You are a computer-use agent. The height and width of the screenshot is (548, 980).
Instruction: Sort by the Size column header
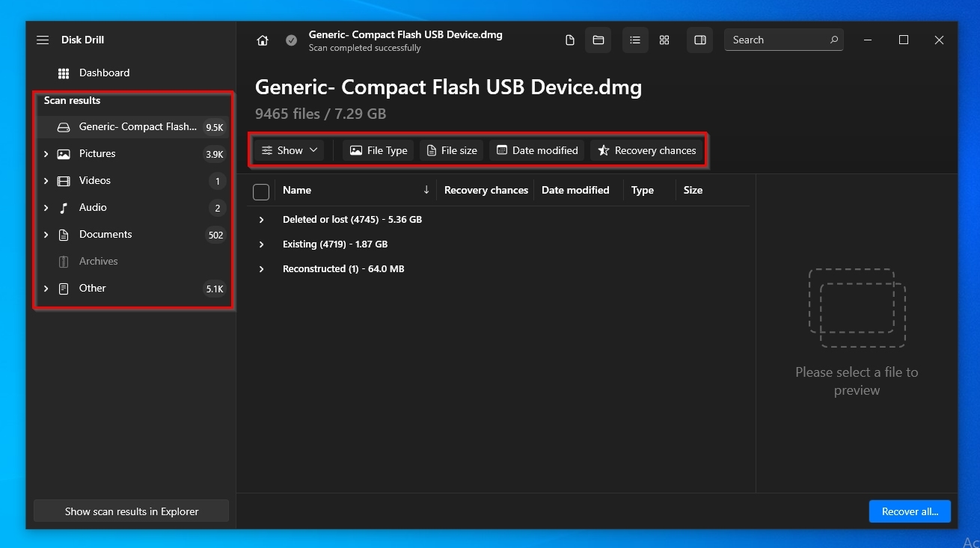[693, 191]
